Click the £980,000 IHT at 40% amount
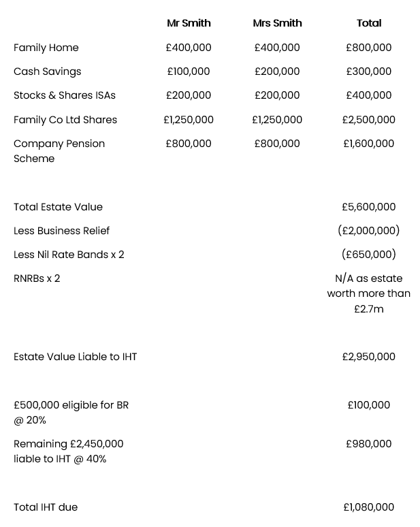The image size is (420, 527). pos(369,444)
